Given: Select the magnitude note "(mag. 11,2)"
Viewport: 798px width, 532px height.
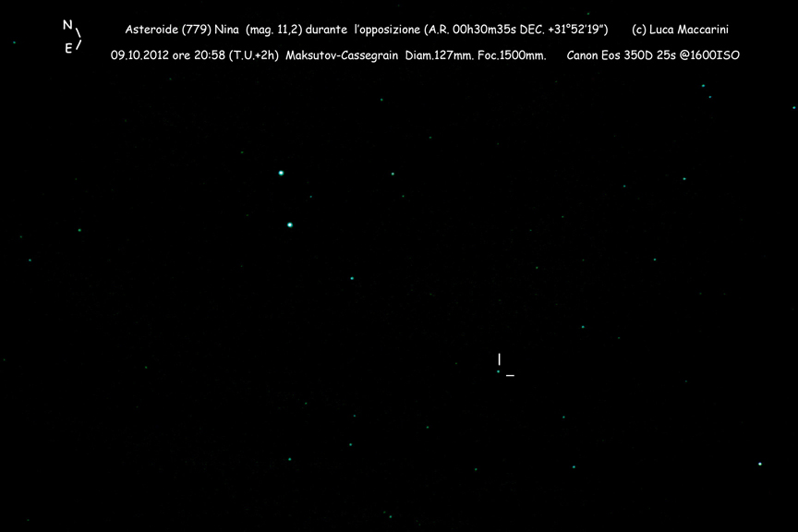Looking at the screenshot, I should point(273,30).
